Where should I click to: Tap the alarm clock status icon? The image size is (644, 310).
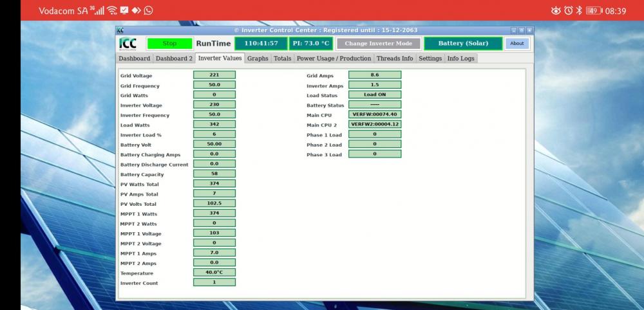click(x=569, y=11)
